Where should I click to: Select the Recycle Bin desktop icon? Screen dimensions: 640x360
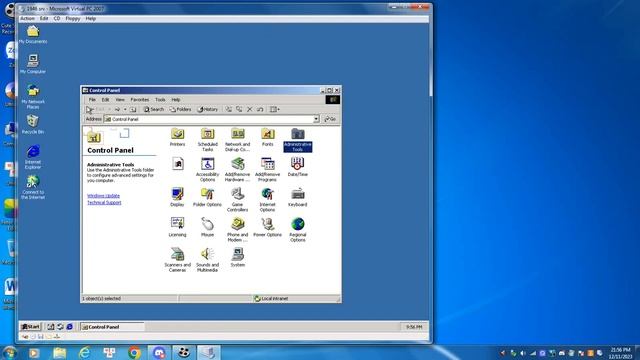point(33,124)
